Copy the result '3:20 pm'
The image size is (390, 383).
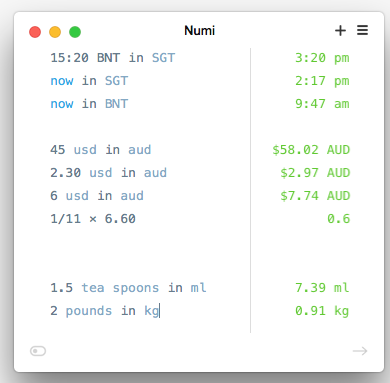[x=322, y=58]
